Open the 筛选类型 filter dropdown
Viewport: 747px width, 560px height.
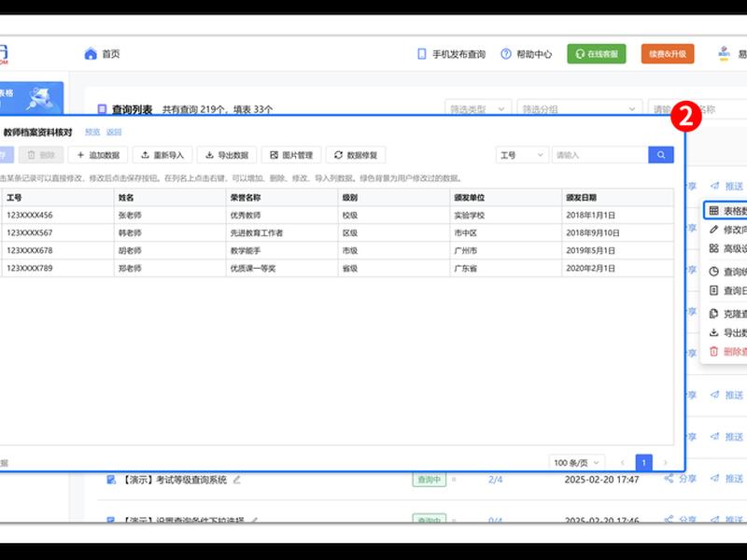478,109
